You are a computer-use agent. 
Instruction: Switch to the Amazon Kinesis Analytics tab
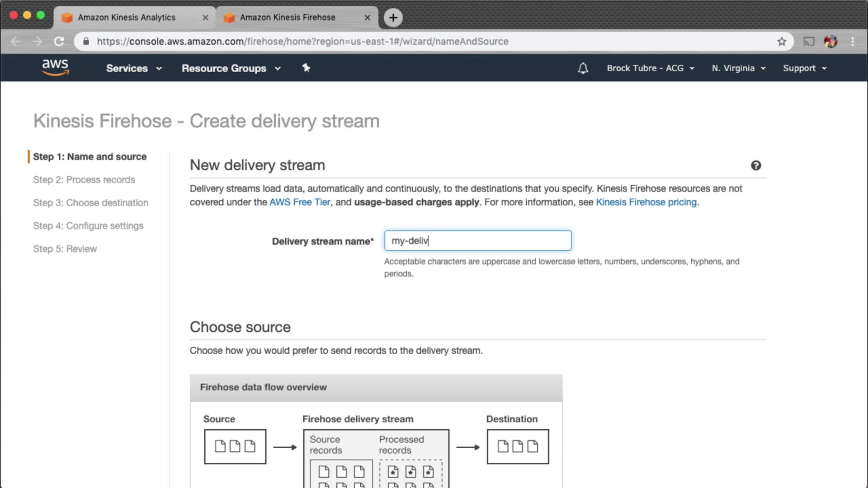(x=127, y=18)
